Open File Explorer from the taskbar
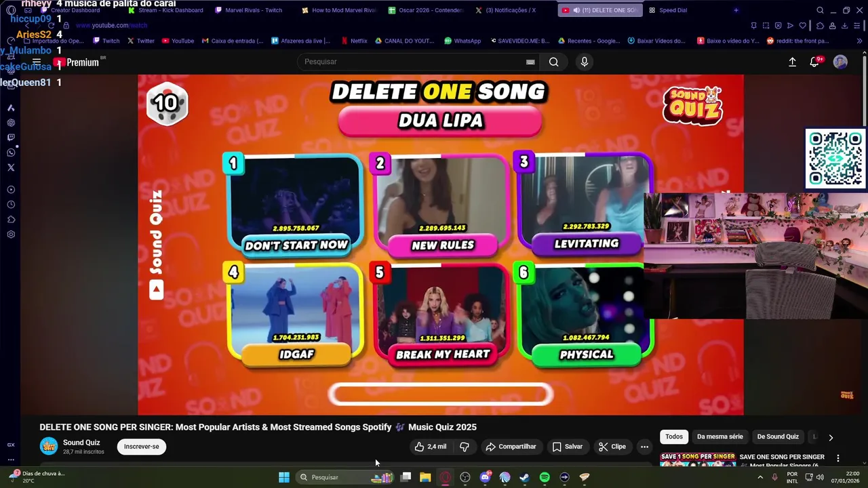The width and height of the screenshot is (868, 488). (x=425, y=477)
